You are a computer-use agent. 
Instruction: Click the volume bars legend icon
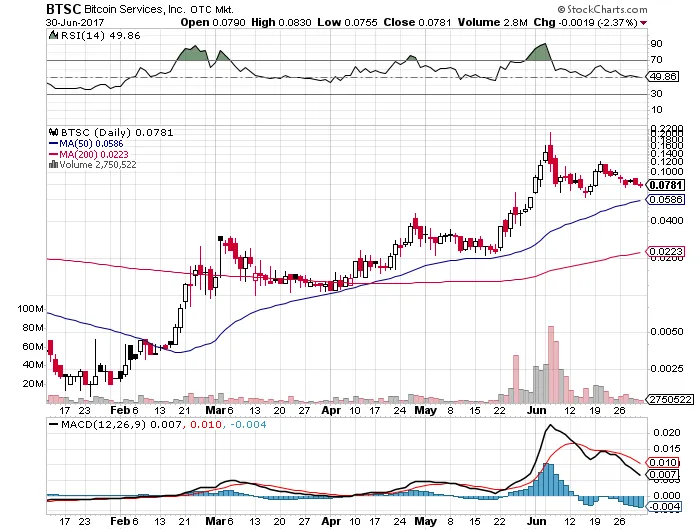click(x=53, y=164)
